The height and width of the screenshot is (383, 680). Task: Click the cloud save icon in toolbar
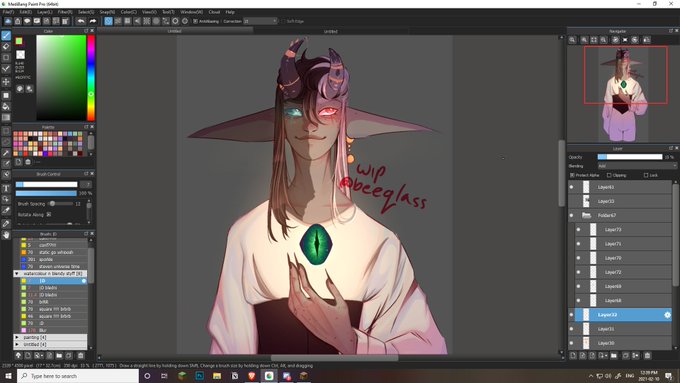click(x=8, y=21)
